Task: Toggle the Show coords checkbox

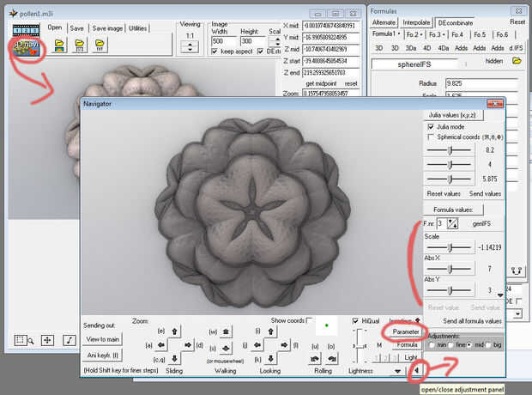Action: click(x=309, y=320)
